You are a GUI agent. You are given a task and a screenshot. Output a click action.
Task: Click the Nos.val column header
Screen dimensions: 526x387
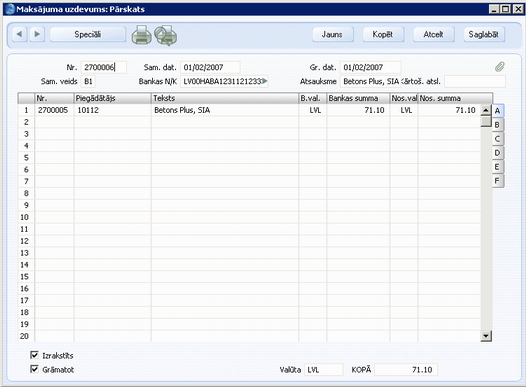(x=404, y=98)
